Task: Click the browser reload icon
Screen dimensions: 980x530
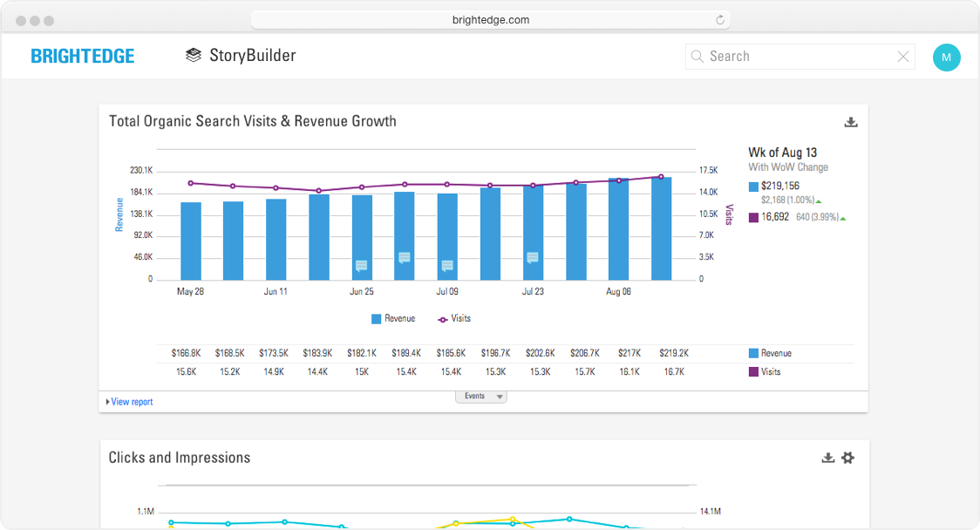Action: pos(720,20)
